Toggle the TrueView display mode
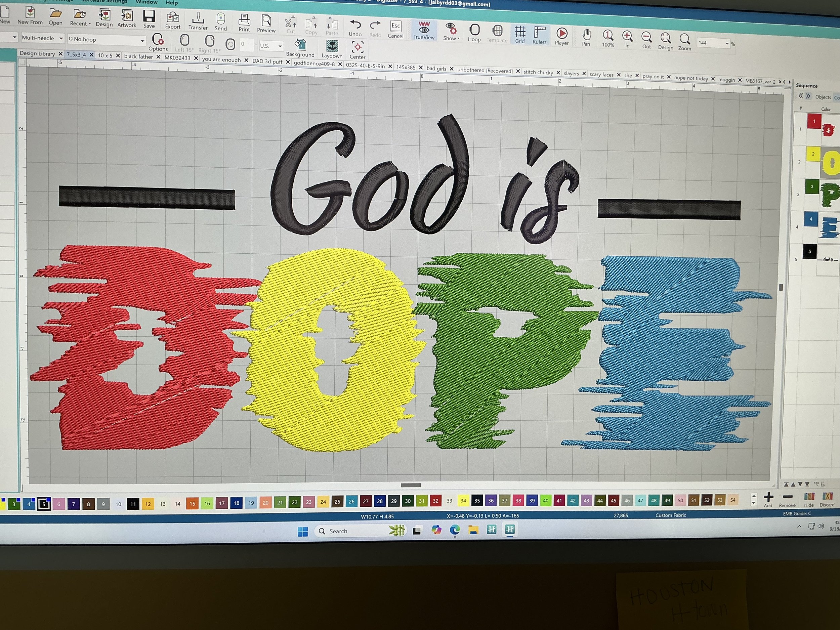This screenshot has width=840, height=630. point(424,30)
